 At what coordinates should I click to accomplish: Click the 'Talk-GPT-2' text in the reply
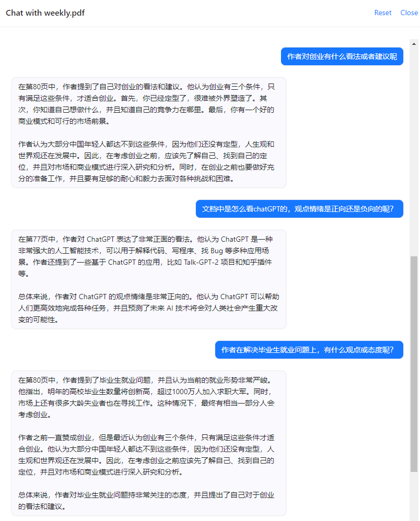(201, 262)
